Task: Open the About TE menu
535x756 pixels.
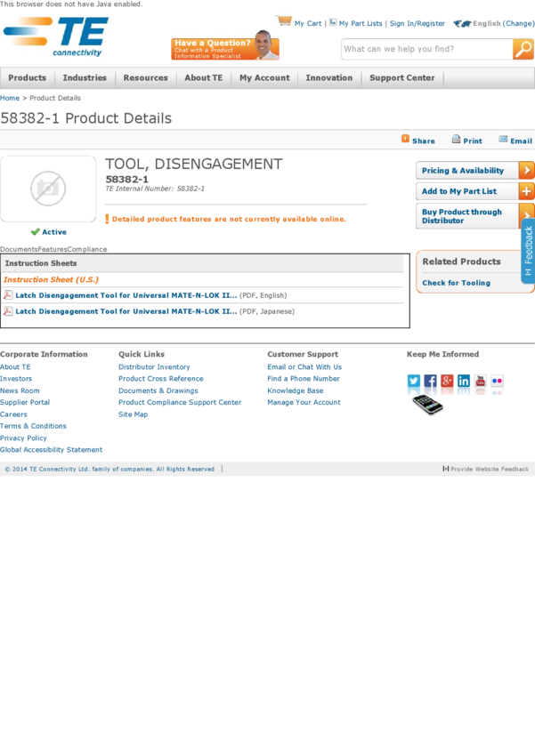Action: tap(204, 77)
